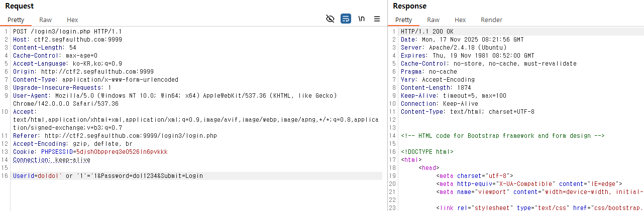644x211 pixels.
Task: Open the Response Hex tab
Action: pyautogui.click(x=460, y=20)
